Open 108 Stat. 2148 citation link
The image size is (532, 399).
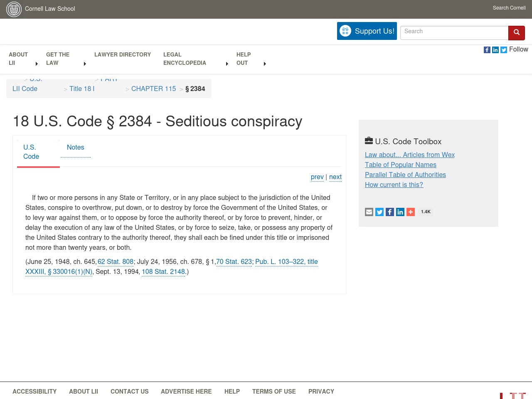(x=163, y=272)
